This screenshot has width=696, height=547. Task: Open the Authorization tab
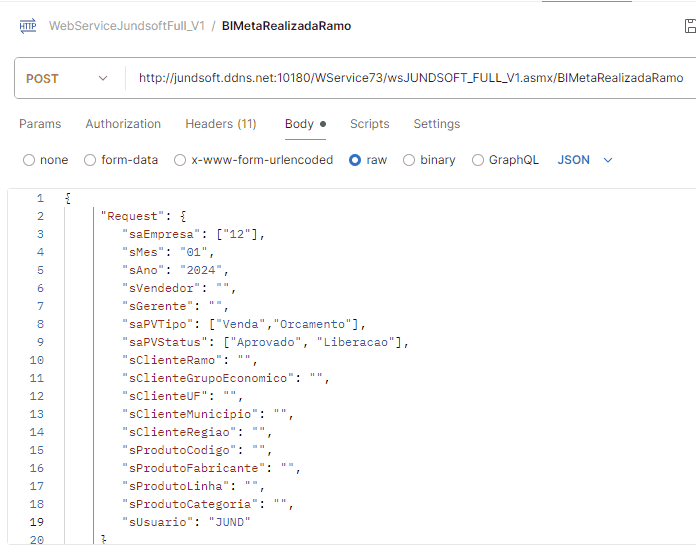[123, 124]
